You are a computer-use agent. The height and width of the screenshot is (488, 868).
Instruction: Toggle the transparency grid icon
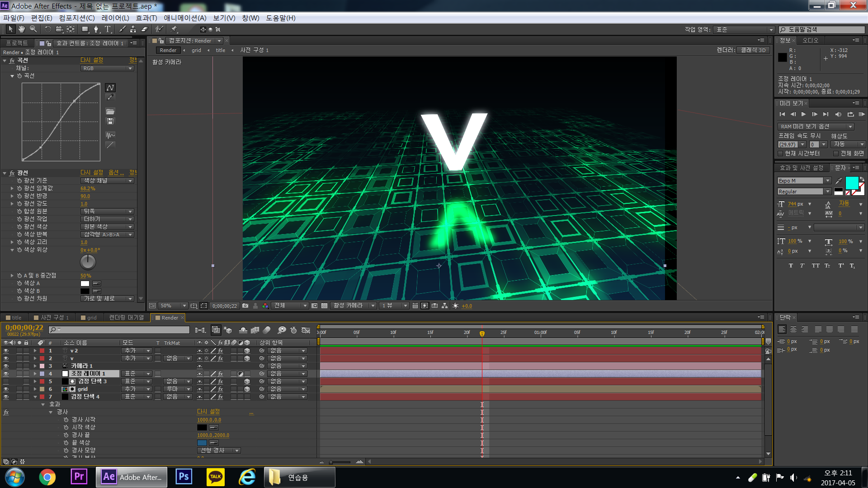coord(324,306)
